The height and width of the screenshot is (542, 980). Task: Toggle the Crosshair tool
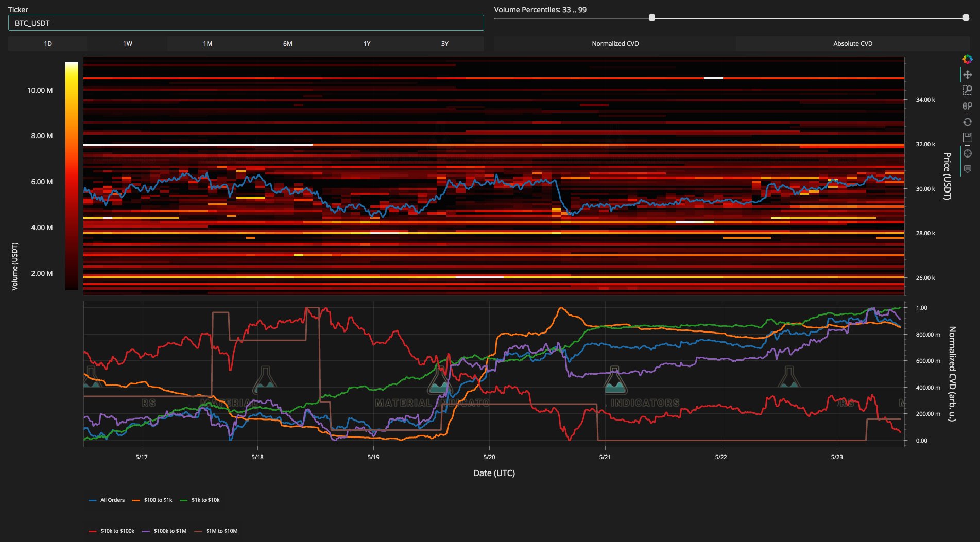(967, 153)
